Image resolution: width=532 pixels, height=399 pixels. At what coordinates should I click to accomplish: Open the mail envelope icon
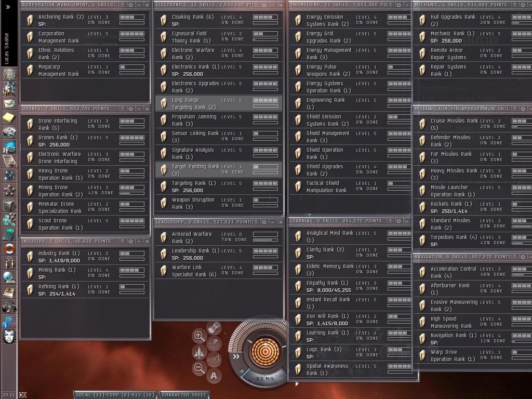9,103
